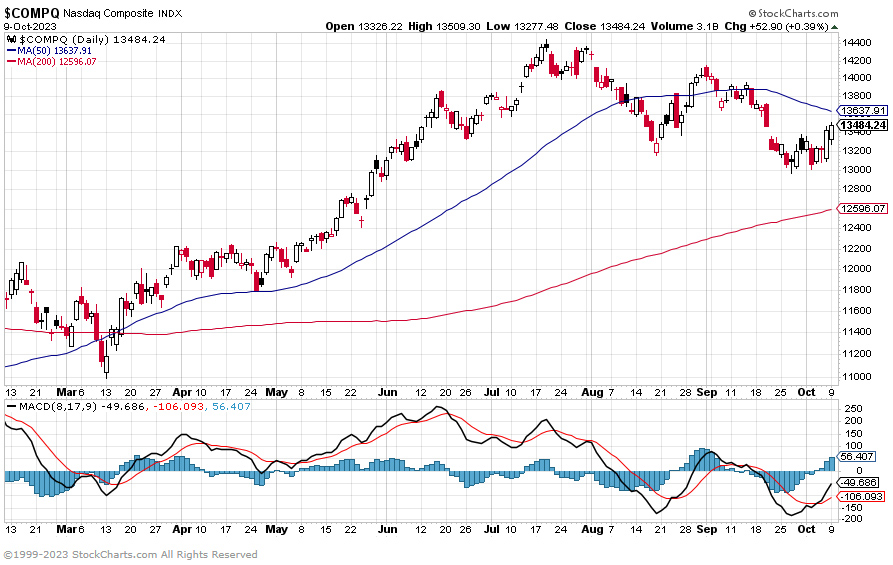Image resolution: width=893 pixels, height=565 pixels.
Task: Click the Jul label on price chart axis
Action: click(x=491, y=392)
